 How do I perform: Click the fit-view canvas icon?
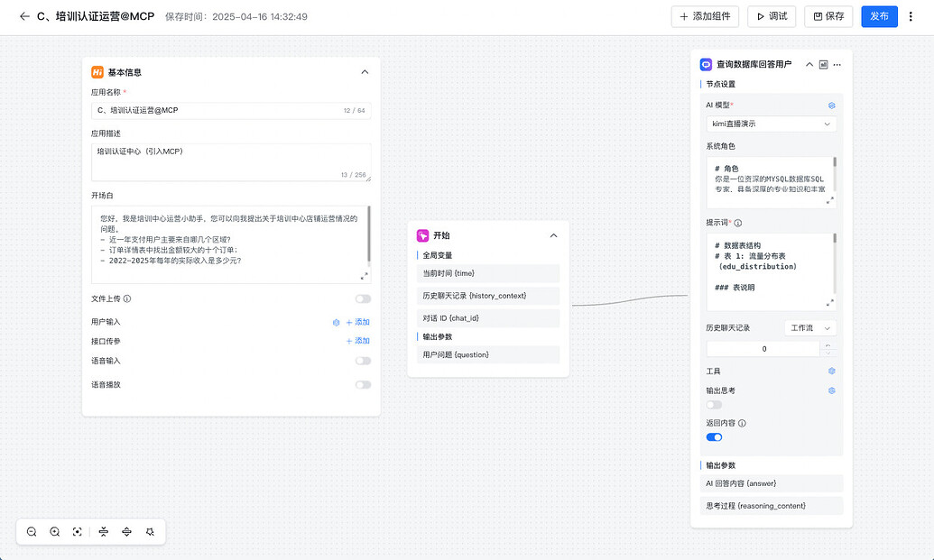click(x=79, y=532)
